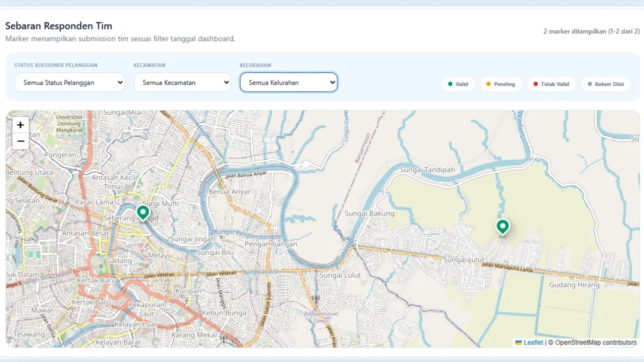644x362 pixels.
Task: Toggle the Tidak Valid legend chip
Action: [x=551, y=84]
